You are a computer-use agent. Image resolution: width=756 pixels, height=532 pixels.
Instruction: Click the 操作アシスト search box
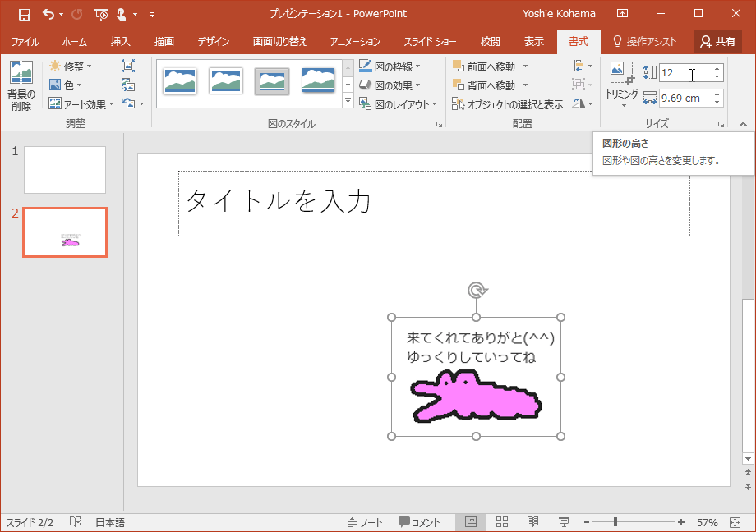point(644,42)
